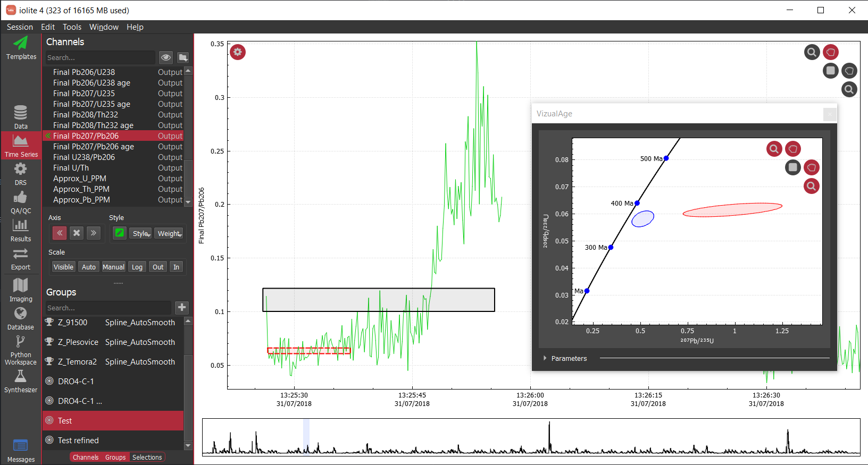
Task: Open Spline_AutoSmooth setting for Z_Temora2
Action: [x=140, y=361]
